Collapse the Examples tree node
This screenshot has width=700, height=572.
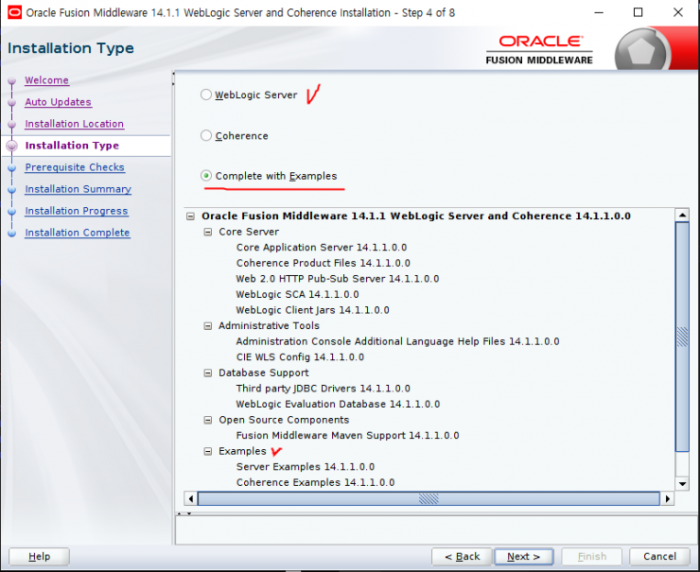pyautogui.click(x=208, y=451)
